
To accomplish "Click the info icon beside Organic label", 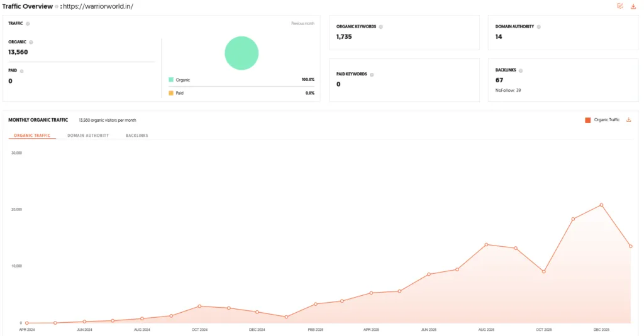I will pyautogui.click(x=31, y=42).
